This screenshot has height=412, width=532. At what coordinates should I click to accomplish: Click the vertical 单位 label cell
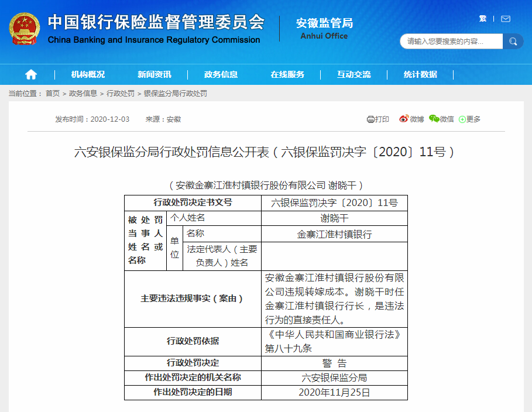pos(175,248)
